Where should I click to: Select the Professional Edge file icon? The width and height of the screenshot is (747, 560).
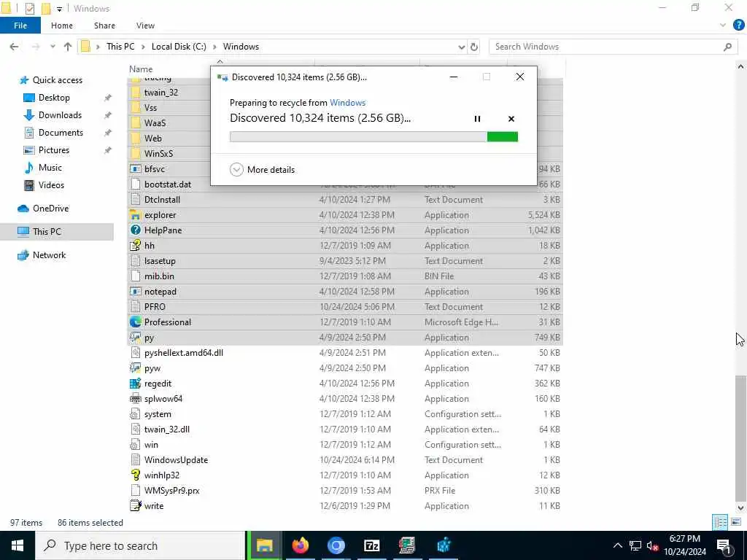coord(136,322)
